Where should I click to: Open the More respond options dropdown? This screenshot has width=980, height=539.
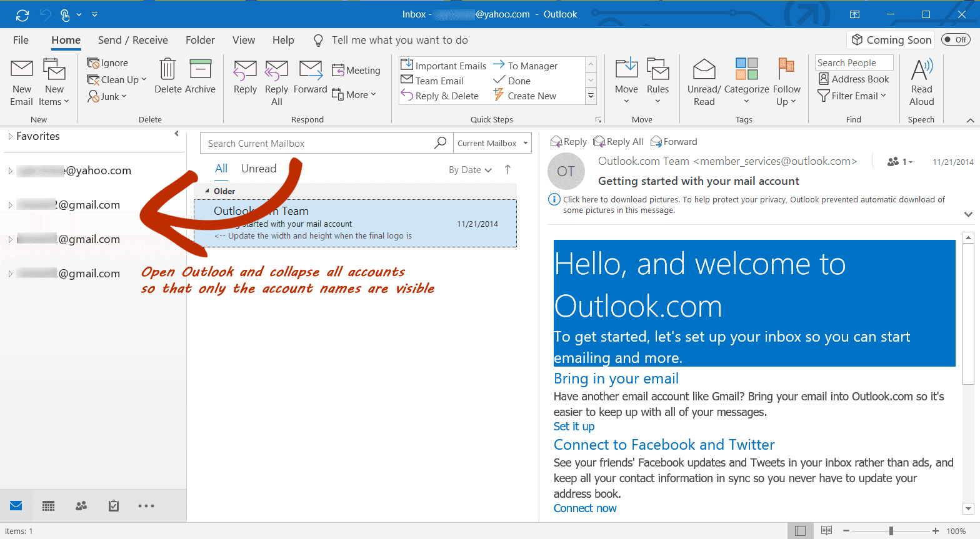click(354, 95)
